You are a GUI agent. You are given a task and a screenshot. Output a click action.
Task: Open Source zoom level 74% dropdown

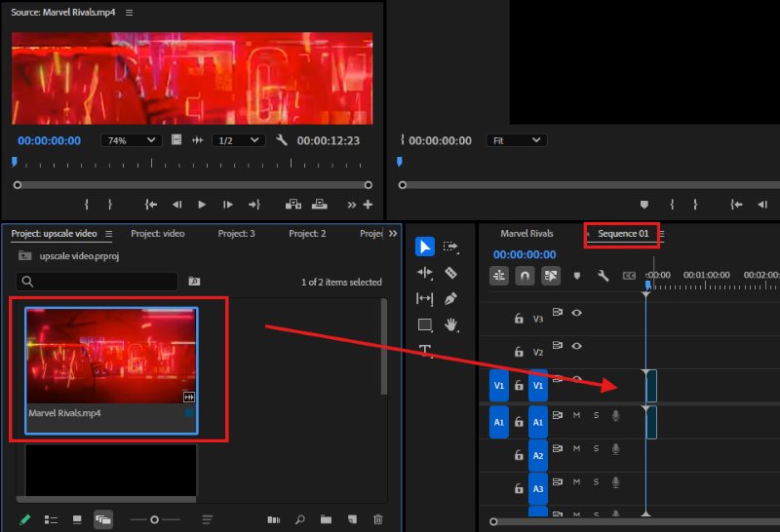click(x=132, y=140)
